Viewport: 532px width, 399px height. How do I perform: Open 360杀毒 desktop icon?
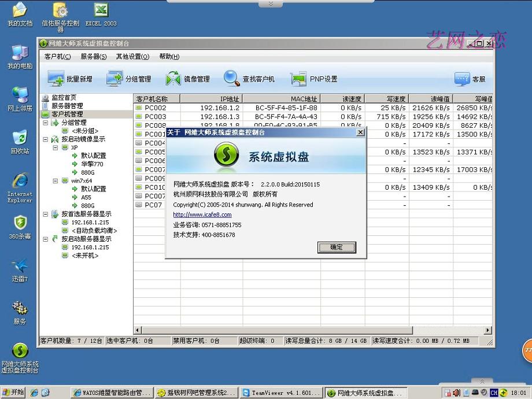(x=20, y=227)
